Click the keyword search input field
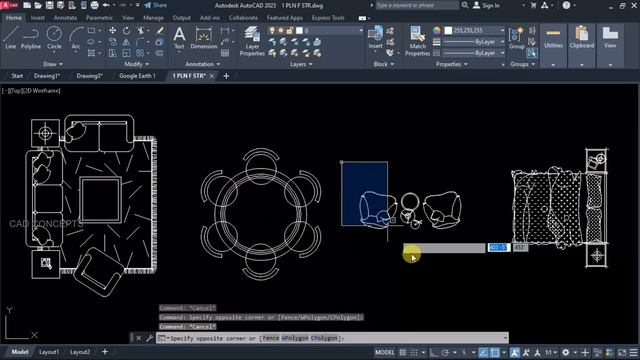Viewport: 640px width, 360px height. (417, 5)
